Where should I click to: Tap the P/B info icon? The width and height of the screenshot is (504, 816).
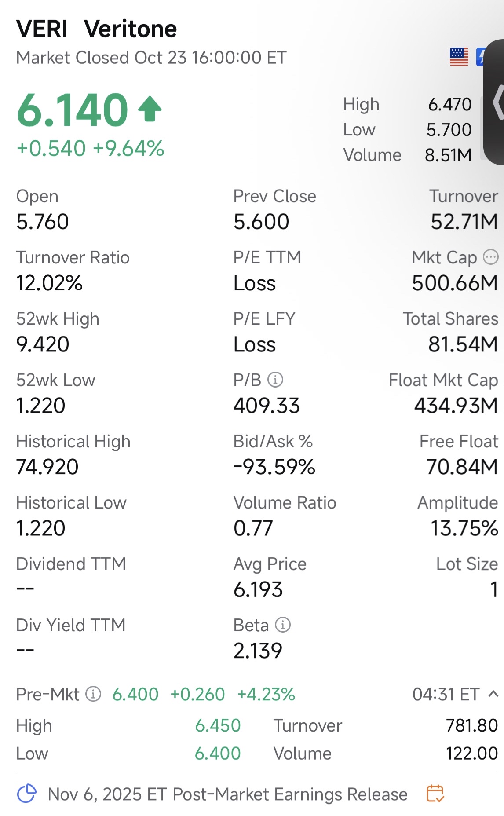[275, 380]
